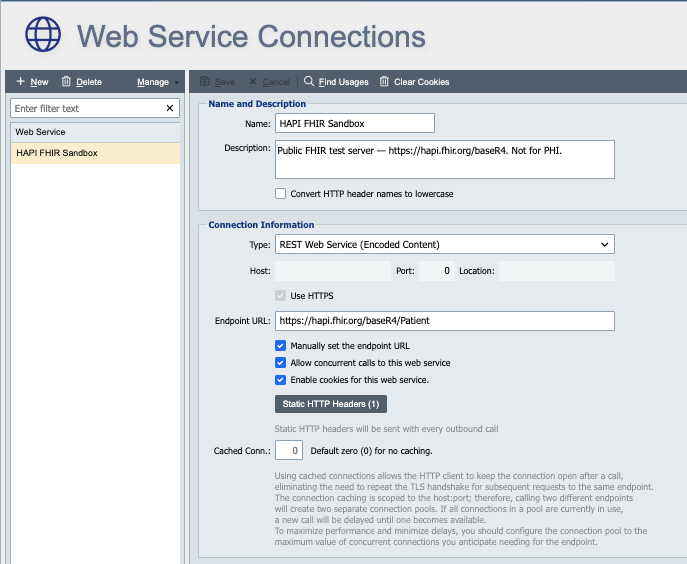
Task: Click the globe Web Service Connections icon
Action: (43, 34)
